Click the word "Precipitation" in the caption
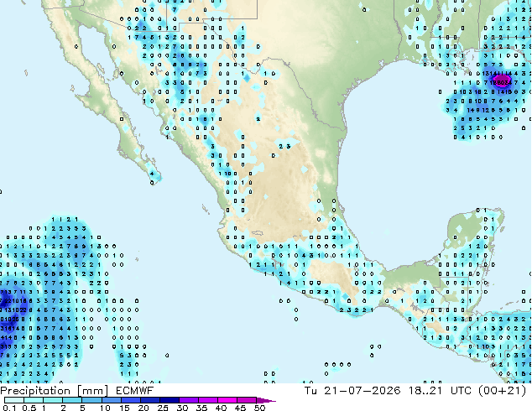Image resolution: width=532 pixels, height=411 pixels. (35, 391)
